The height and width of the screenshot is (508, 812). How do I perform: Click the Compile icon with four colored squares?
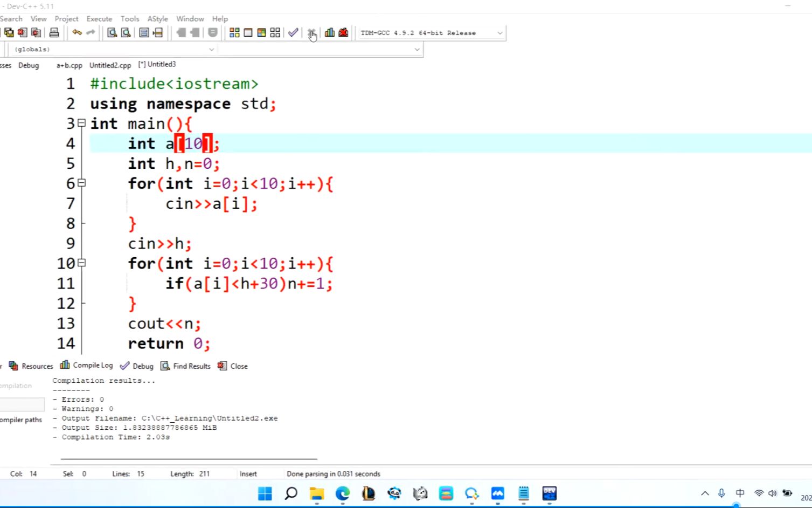point(234,33)
